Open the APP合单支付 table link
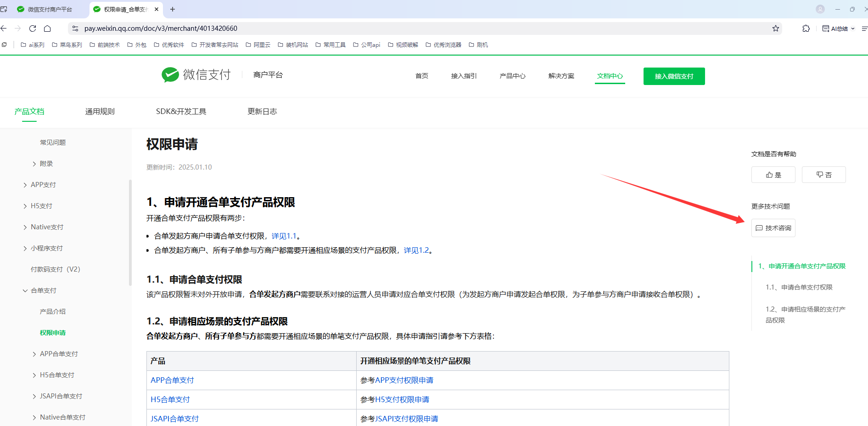The width and height of the screenshot is (868, 426). tap(173, 381)
